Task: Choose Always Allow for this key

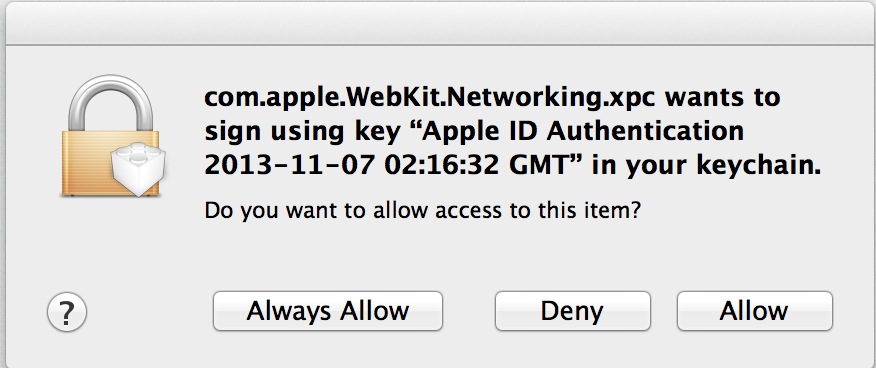Action: [x=327, y=311]
